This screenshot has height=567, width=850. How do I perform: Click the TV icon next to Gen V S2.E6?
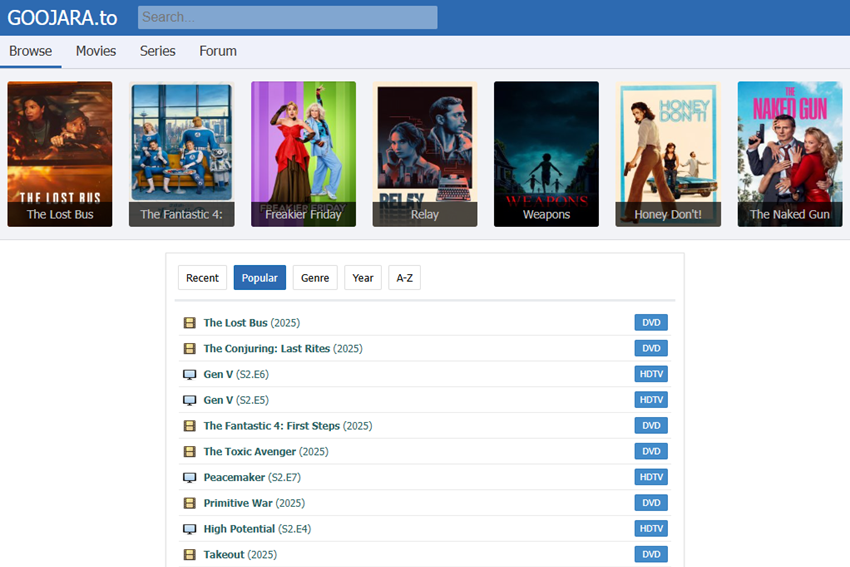(x=189, y=374)
